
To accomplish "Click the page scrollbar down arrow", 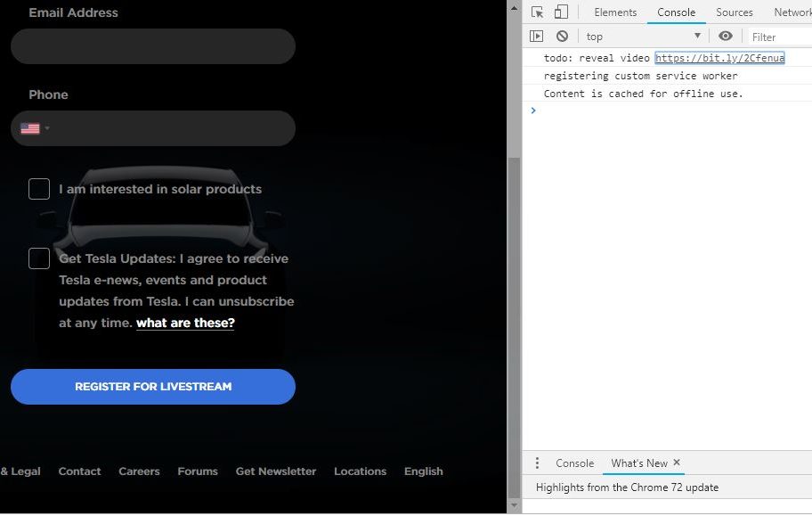I will [x=514, y=505].
